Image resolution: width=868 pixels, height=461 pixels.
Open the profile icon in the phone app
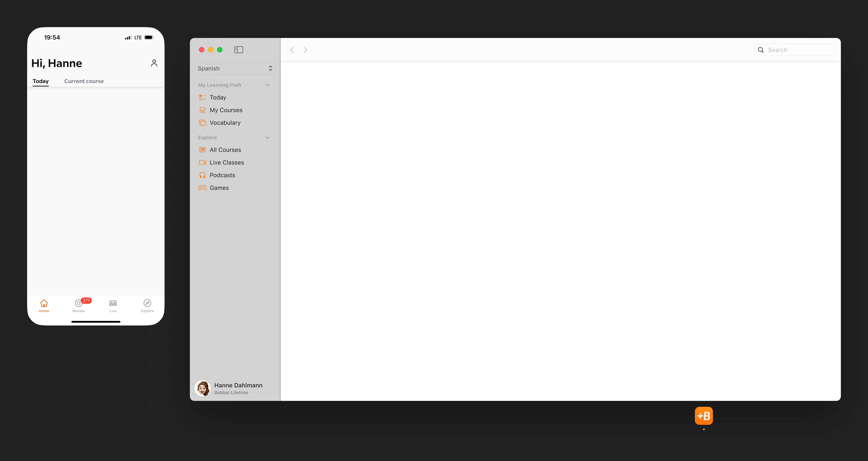click(x=154, y=63)
